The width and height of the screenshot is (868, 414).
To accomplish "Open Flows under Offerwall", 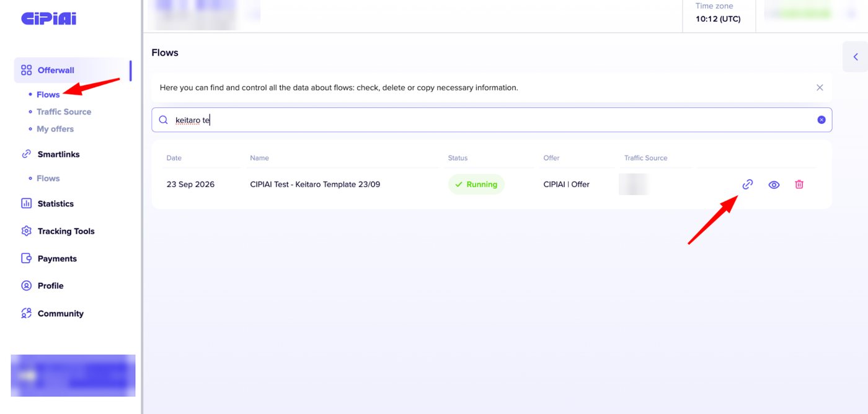I will (48, 94).
